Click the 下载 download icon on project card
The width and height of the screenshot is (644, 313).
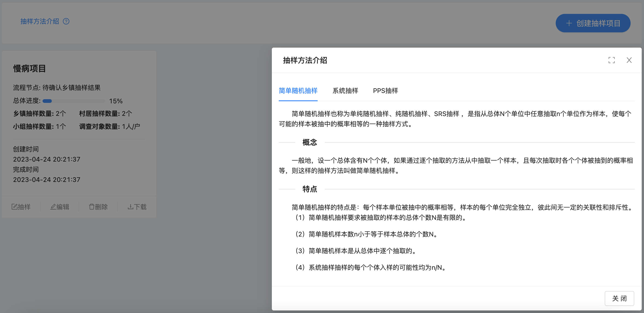tap(130, 207)
